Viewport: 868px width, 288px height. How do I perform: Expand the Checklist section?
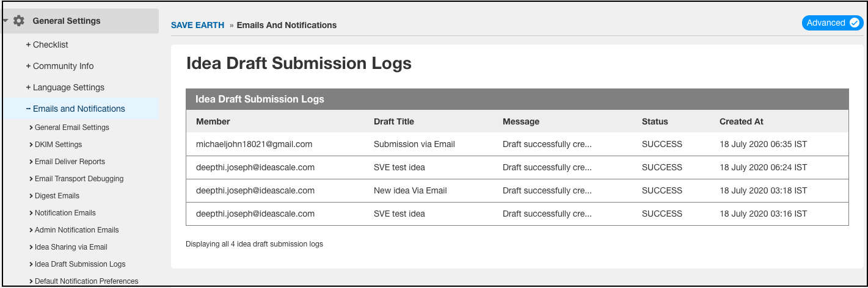pyautogui.click(x=47, y=45)
